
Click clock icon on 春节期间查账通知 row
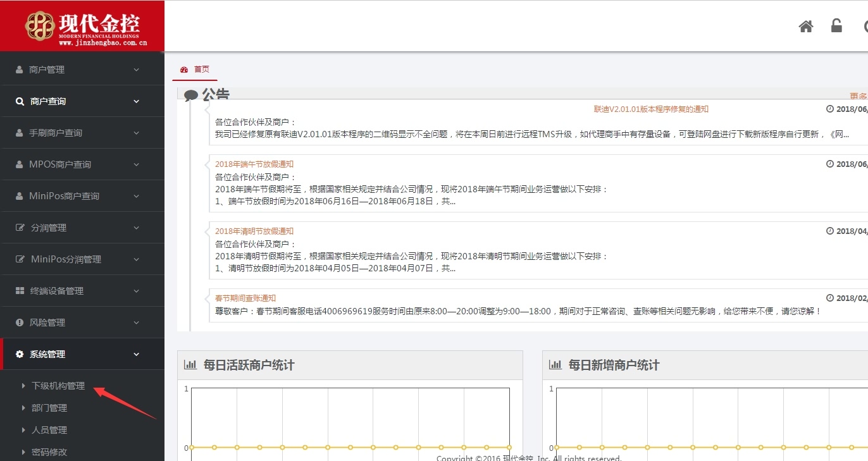pos(830,298)
